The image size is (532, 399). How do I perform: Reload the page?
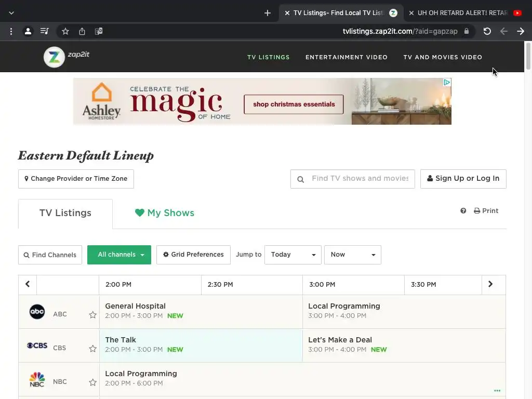[487, 32]
